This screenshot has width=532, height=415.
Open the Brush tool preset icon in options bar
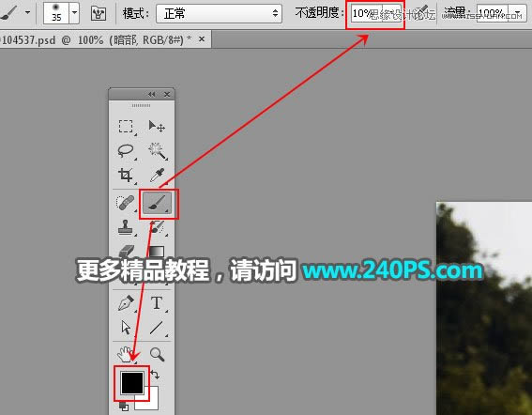8,13
